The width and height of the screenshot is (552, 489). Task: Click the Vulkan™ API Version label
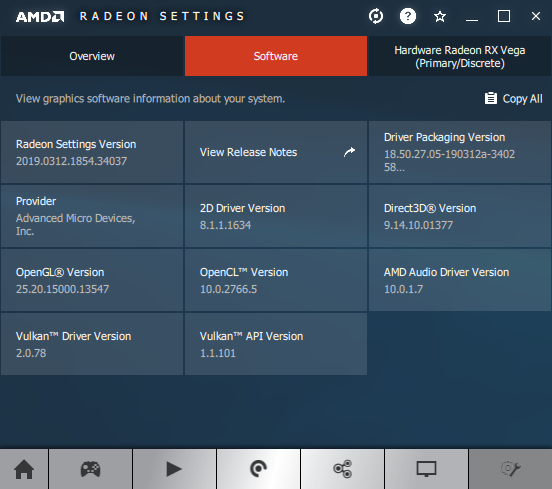(251, 336)
